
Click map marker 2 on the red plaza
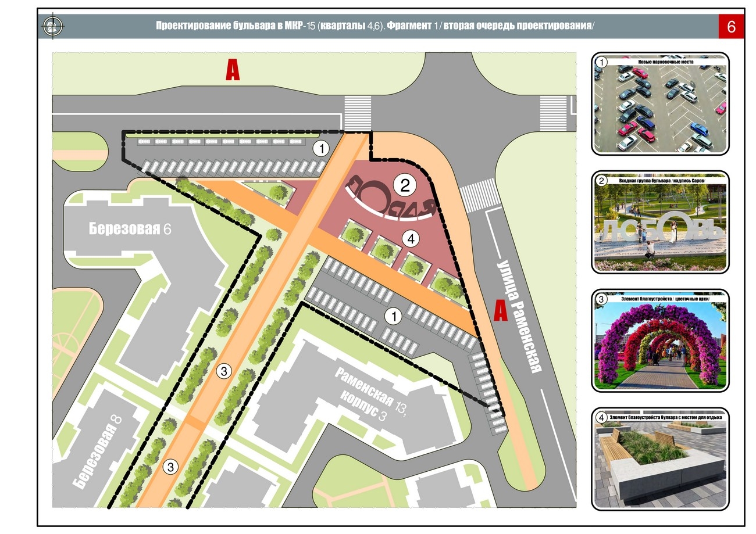click(x=405, y=185)
